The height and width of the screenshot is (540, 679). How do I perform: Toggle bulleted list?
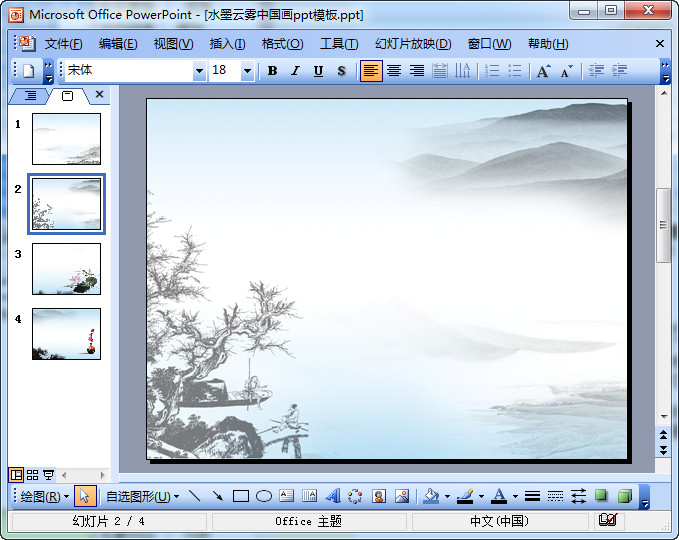point(514,71)
